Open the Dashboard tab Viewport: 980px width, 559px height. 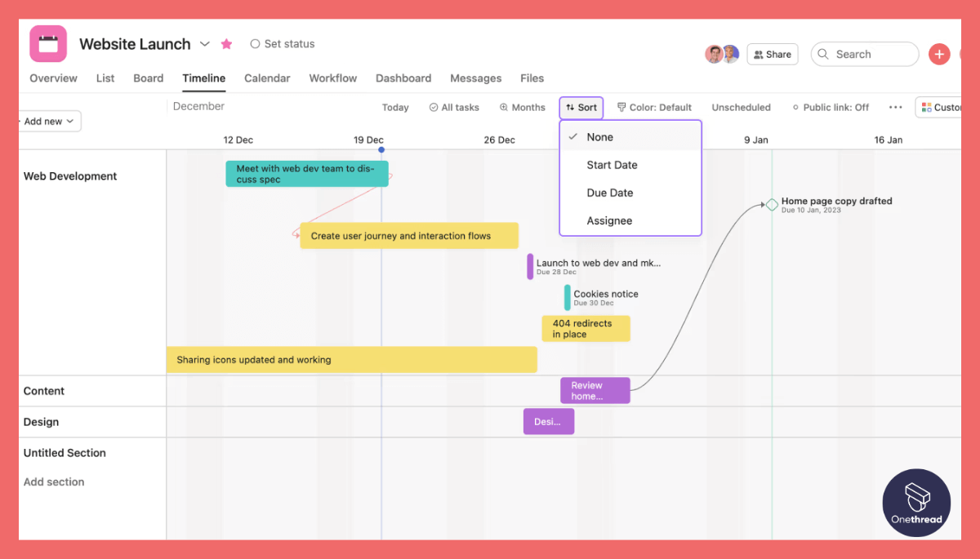(x=403, y=78)
